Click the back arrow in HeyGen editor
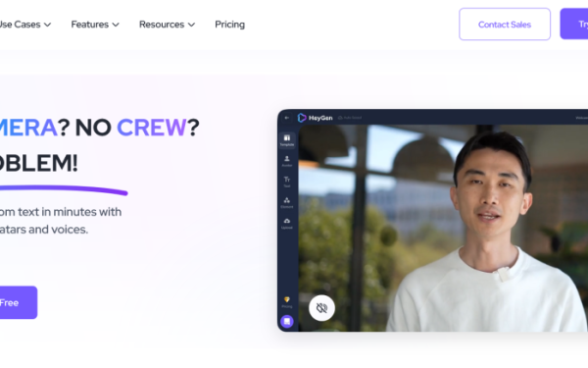588x368 pixels. 287,118
